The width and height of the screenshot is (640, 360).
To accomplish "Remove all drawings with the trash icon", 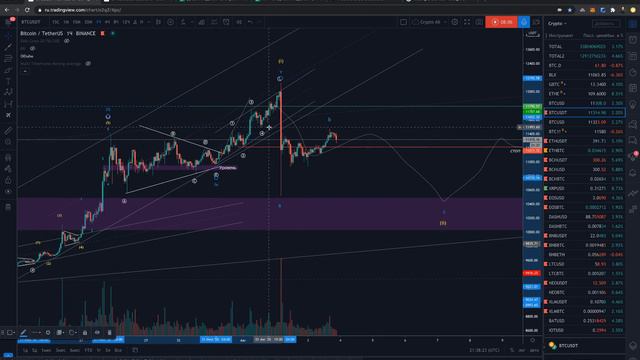I will point(8,207).
